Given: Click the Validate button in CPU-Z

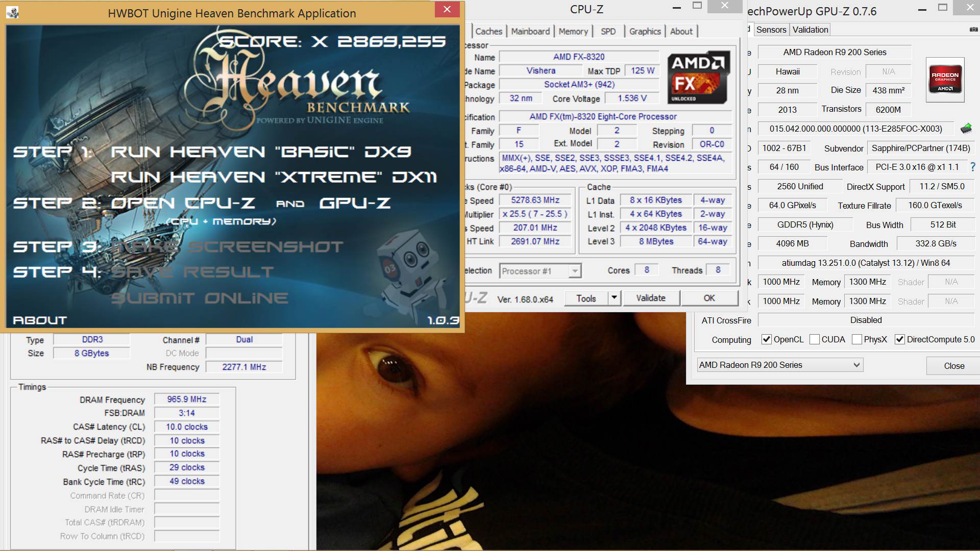Looking at the screenshot, I should coord(651,298).
